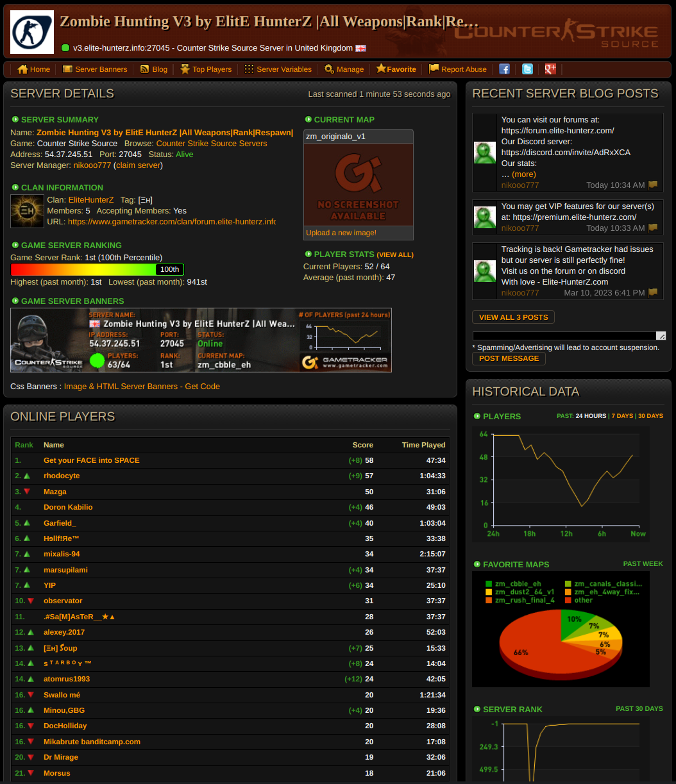Click nikooo777 avatar in VIP features post
The height and width of the screenshot is (784, 676).
pyautogui.click(x=485, y=217)
